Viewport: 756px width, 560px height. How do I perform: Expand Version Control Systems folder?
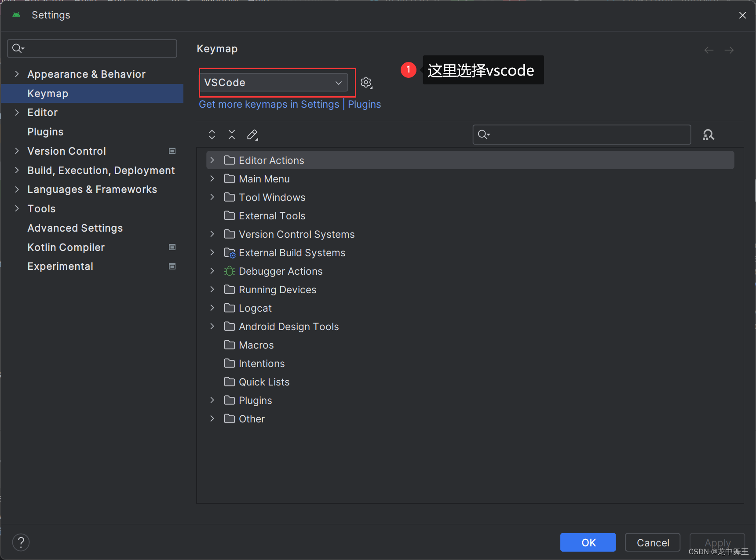(212, 234)
